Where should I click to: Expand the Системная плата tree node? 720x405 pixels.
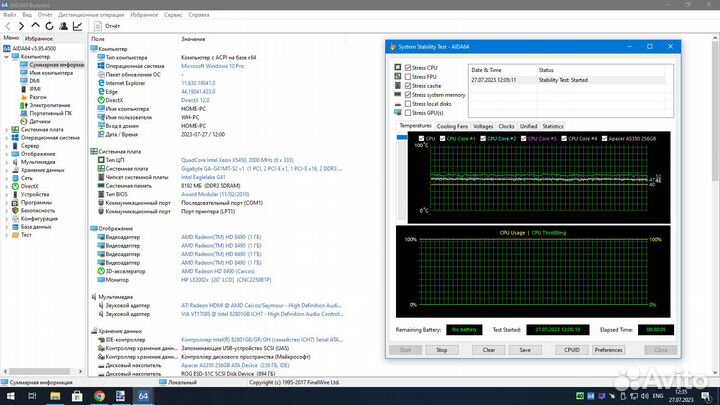pos(6,130)
